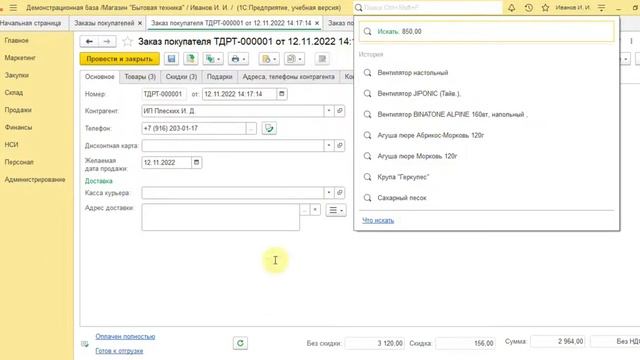Open Маркетинг section
The height and width of the screenshot is (360, 640).
[x=20, y=58]
